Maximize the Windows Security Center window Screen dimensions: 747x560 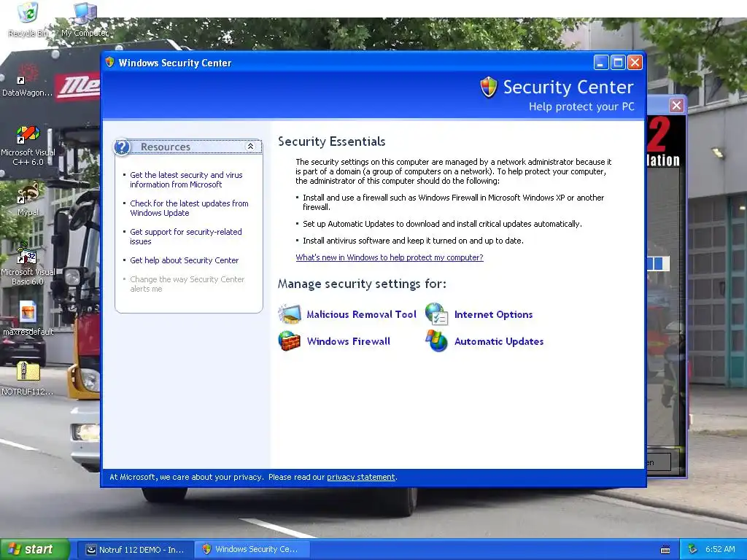[618, 63]
